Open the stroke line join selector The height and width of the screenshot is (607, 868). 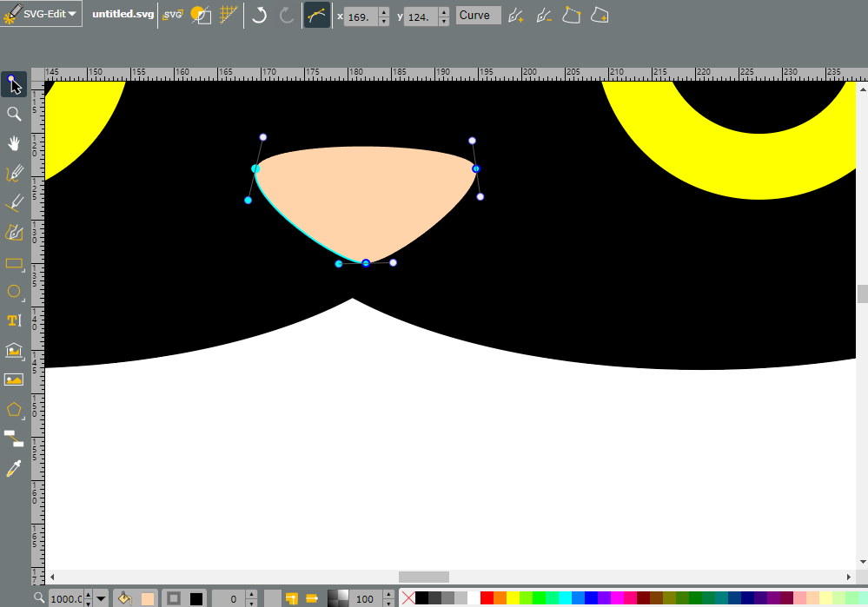292,598
